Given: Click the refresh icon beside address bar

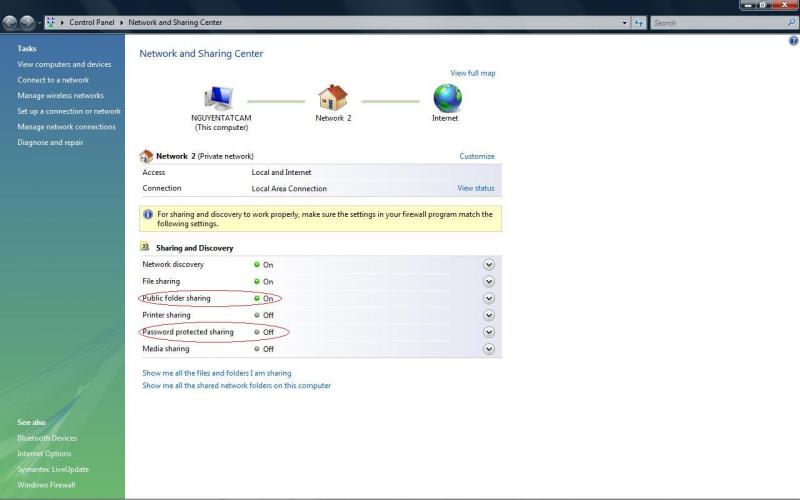Looking at the screenshot, I should point(639,22).
